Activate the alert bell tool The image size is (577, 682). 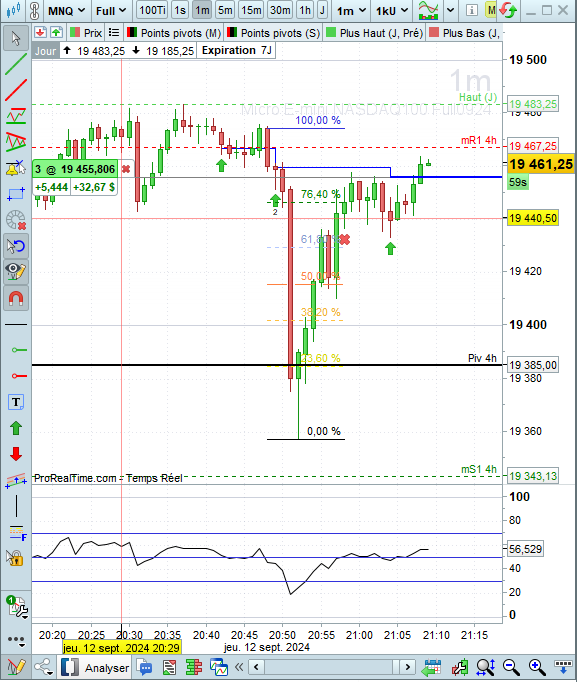coord(16,168)
